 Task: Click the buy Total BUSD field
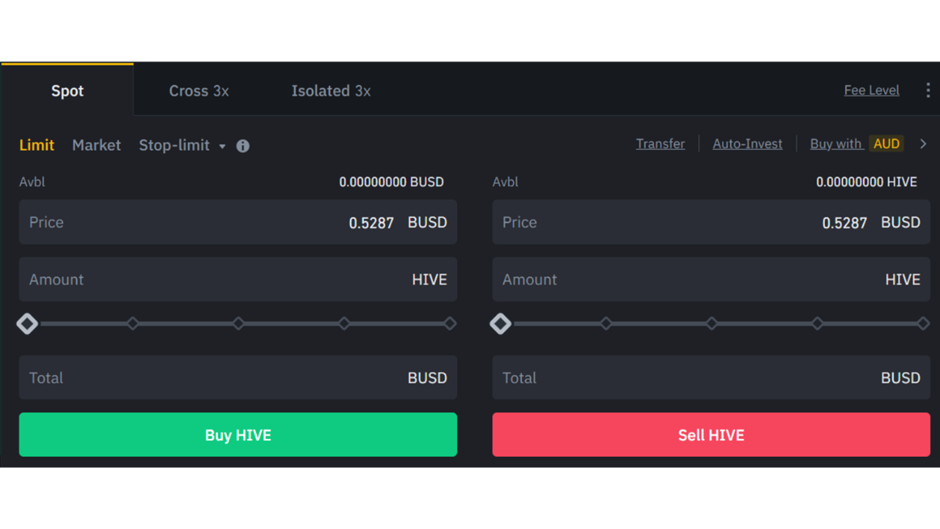238,378
